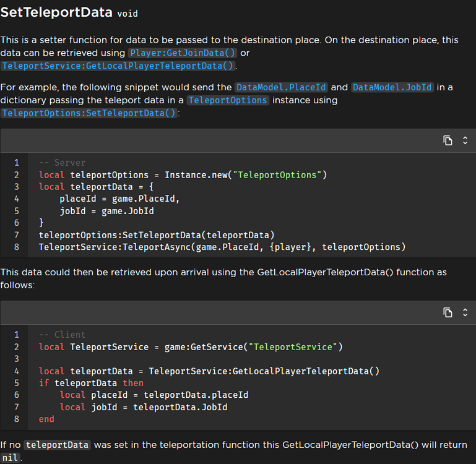Screen dimensions: 476x464
Task: Click the inline teleportData code term
Action: [58, 445]
